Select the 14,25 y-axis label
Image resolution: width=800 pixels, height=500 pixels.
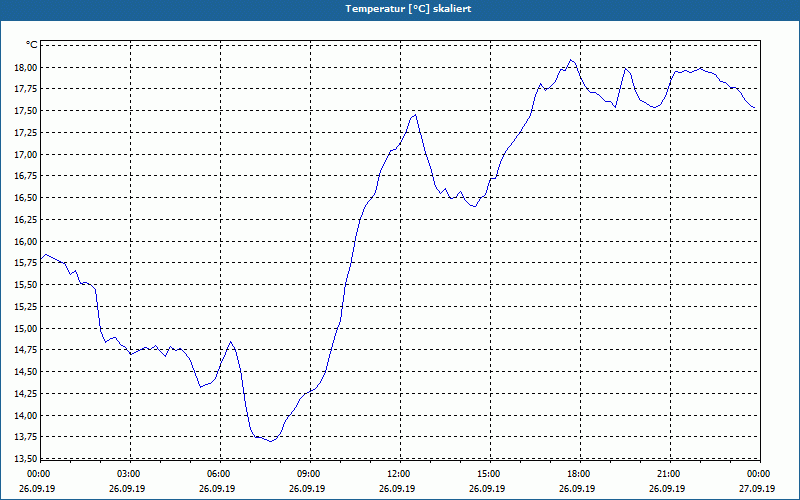point(28,394)
